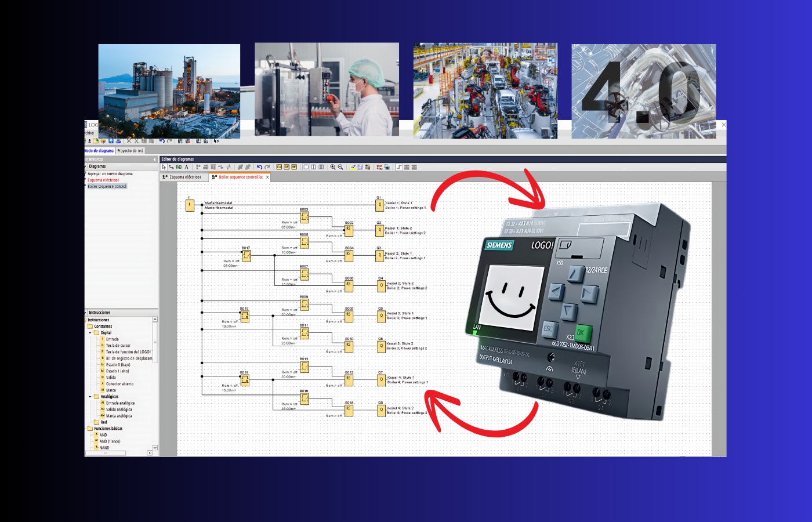Select Salida instruction in the tree

(111, 378)
